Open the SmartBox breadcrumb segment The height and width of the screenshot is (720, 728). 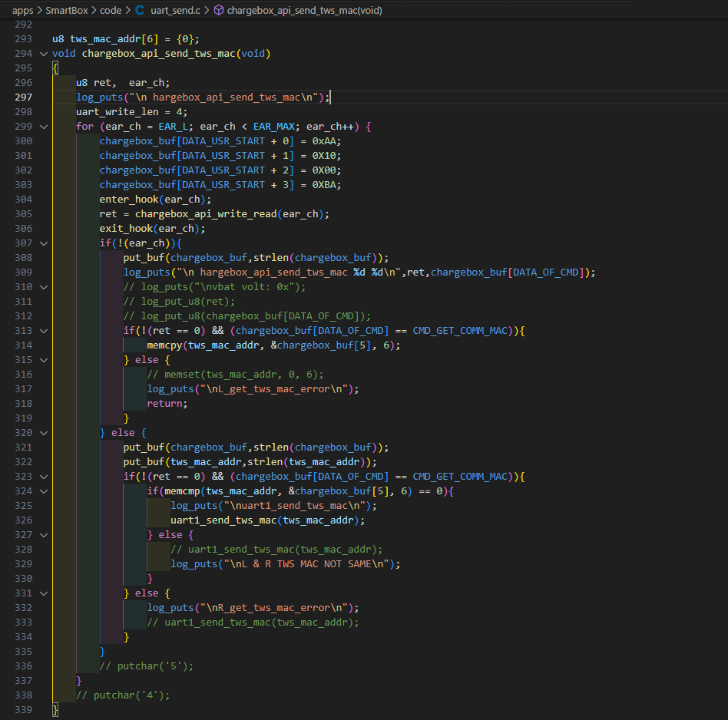[66, 10]
